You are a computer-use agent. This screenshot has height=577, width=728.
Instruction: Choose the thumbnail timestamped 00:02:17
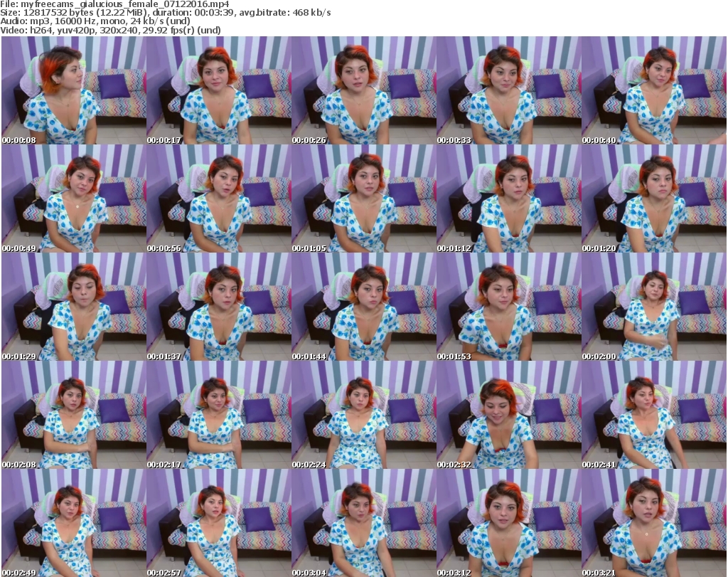tap(219, 415)
